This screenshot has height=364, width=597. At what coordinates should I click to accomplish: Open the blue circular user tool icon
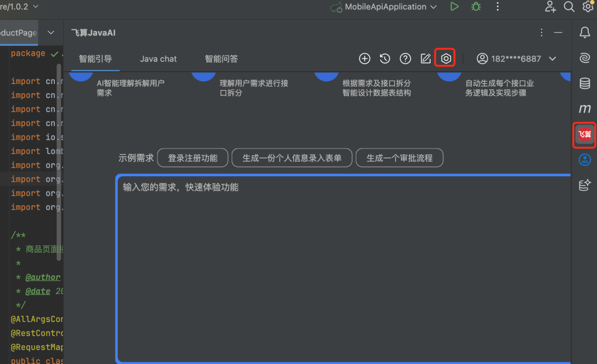pyautogui.click(x=585, y=160)
